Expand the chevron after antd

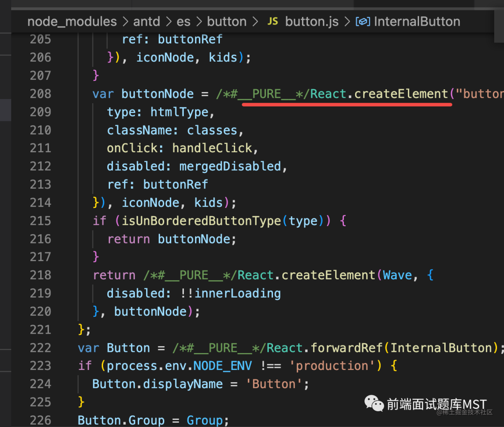(168, 21)
